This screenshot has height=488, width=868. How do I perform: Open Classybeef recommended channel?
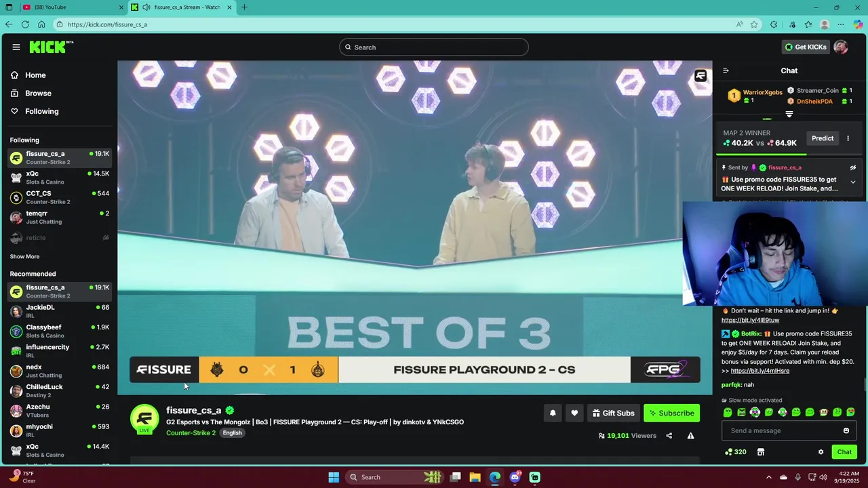pyautogui.click(x=60, y=331)
